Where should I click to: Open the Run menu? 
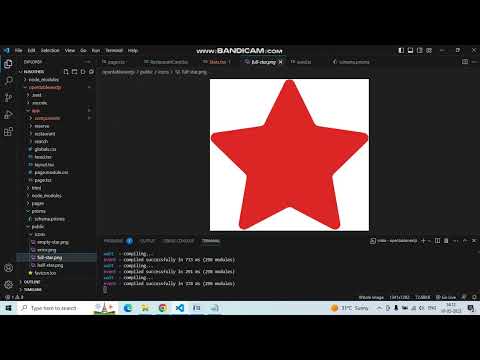pyautogui.click(x=96, y=50)
